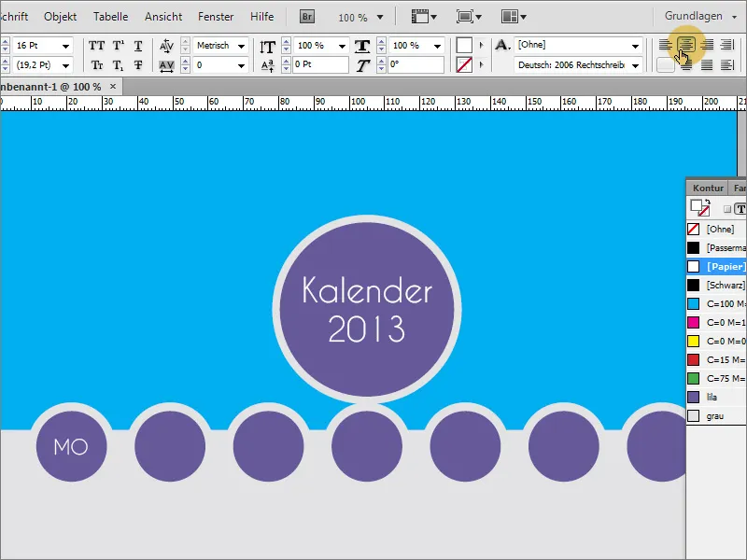Toggle Small Caps (Tr) formatting
Viewport: 747px width, 560px height.
tap(97, 65)
